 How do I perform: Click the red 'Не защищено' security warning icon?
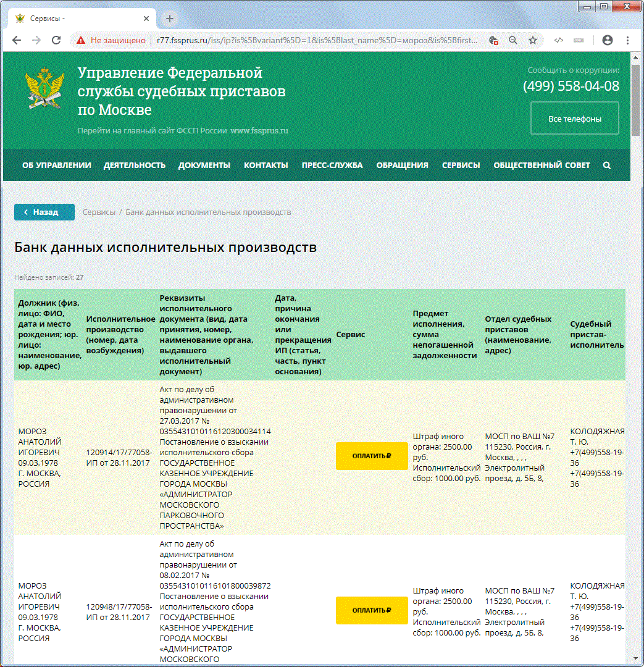81,40
